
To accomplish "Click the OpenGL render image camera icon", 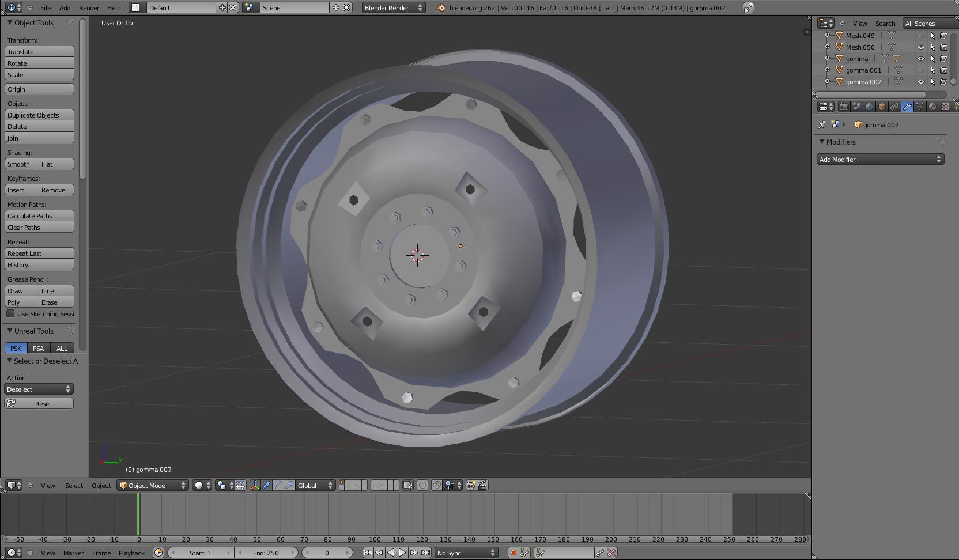I will pos(471,485).
